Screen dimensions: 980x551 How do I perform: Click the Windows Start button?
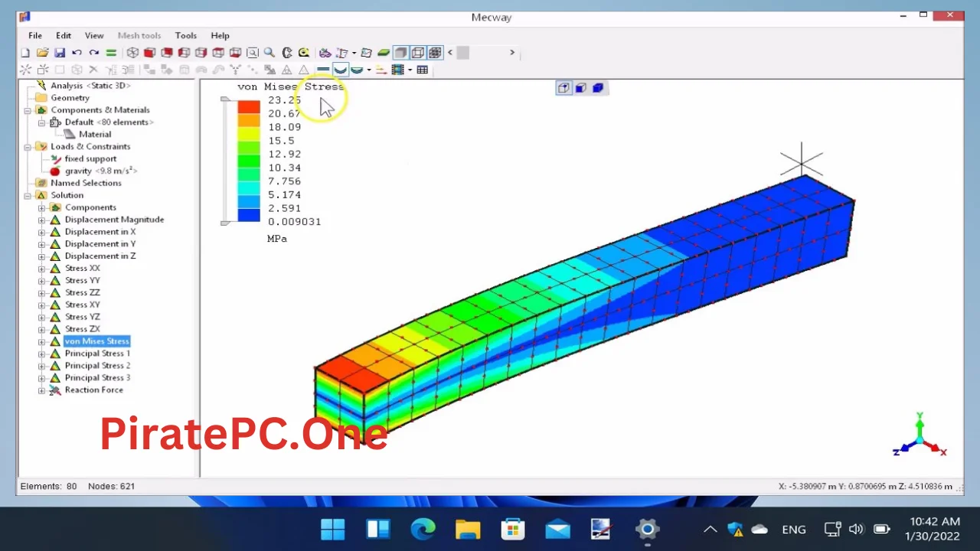click(x=333, y=529)
